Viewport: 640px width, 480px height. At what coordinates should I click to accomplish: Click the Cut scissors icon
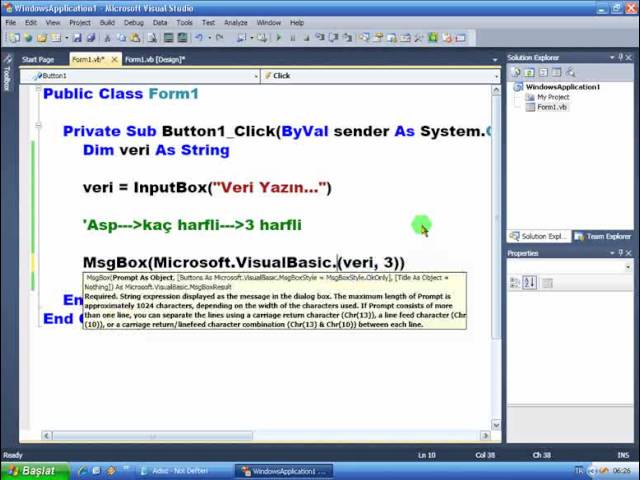pyautogui.click(x=108, y=38)
